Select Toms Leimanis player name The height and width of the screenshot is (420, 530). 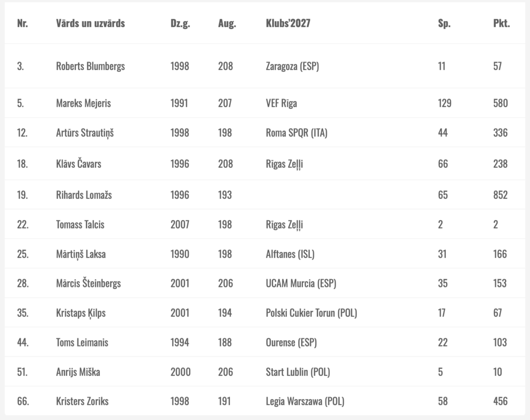(82, 342)
